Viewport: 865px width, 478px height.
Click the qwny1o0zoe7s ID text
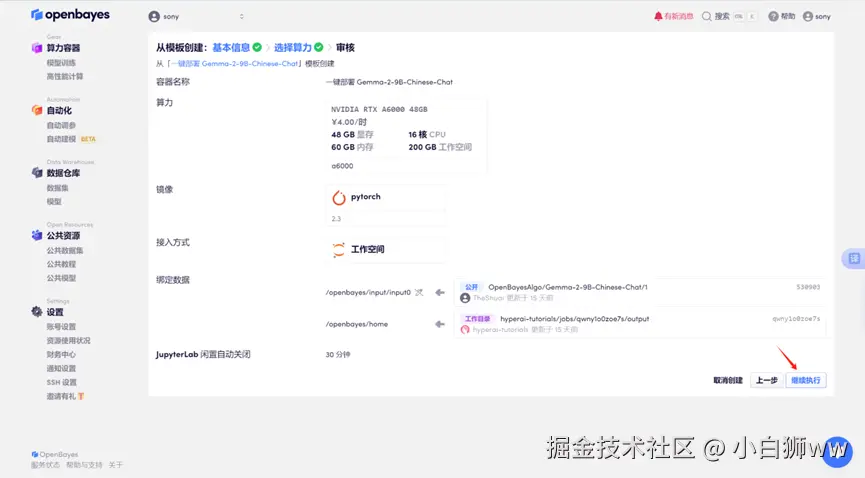click(x=796, y=318)
